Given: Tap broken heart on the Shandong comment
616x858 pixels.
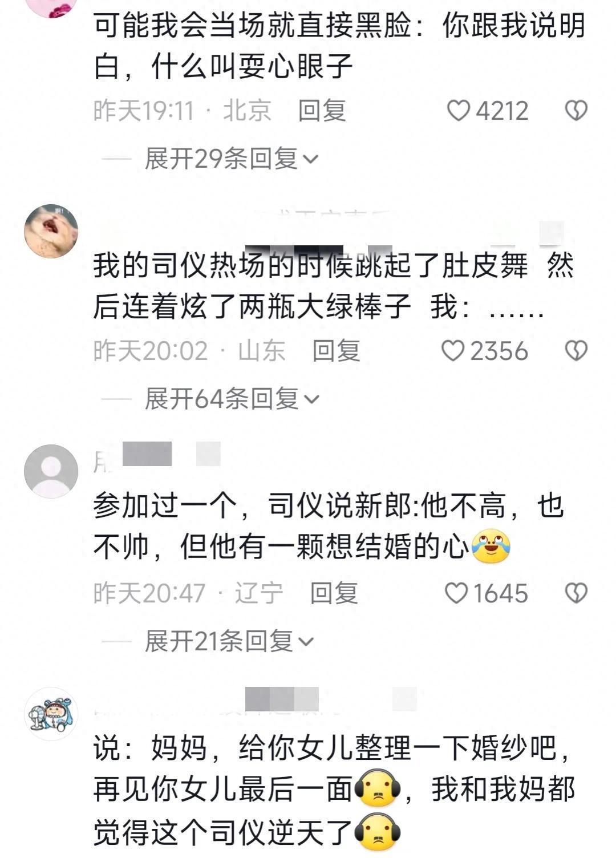Looking at the screenshot, I should (x=576, y=351).
